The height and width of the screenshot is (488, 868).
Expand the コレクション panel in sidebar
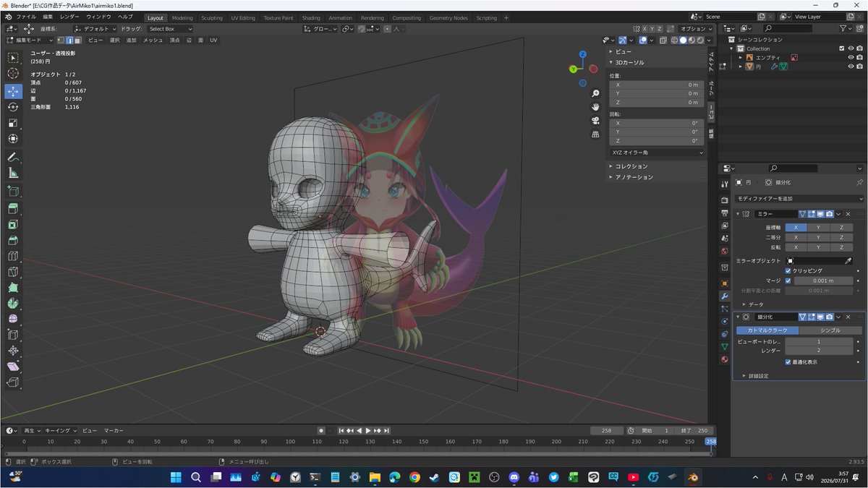click(631, 166)
